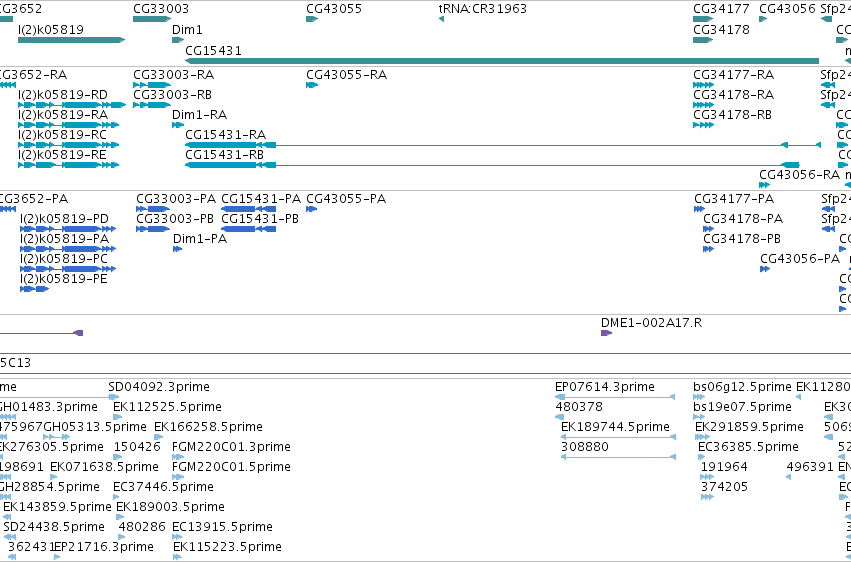Click protein CG43056-PA
The image size is (851, 562).
point(800,259)
